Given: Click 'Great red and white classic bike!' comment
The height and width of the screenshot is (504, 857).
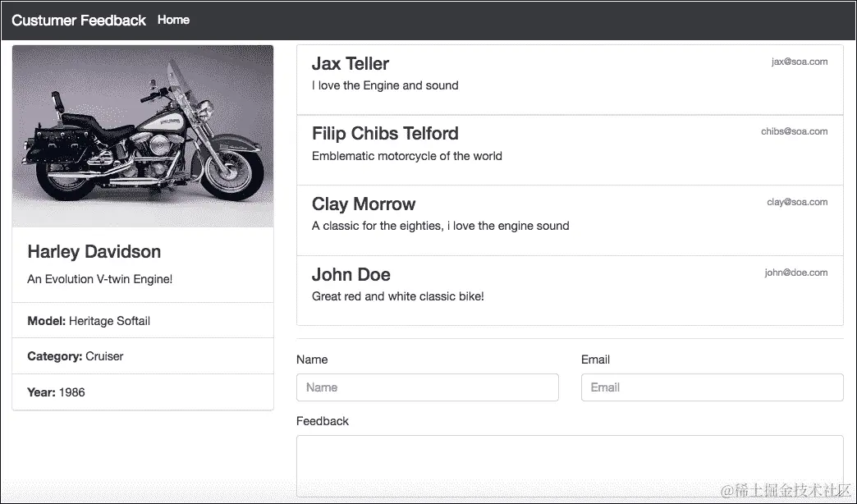Looking at the screenshot, I should (398, 296).
